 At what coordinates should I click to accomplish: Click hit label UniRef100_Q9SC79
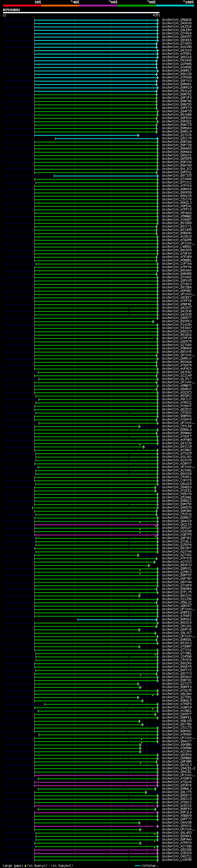(x=177, y=138)
